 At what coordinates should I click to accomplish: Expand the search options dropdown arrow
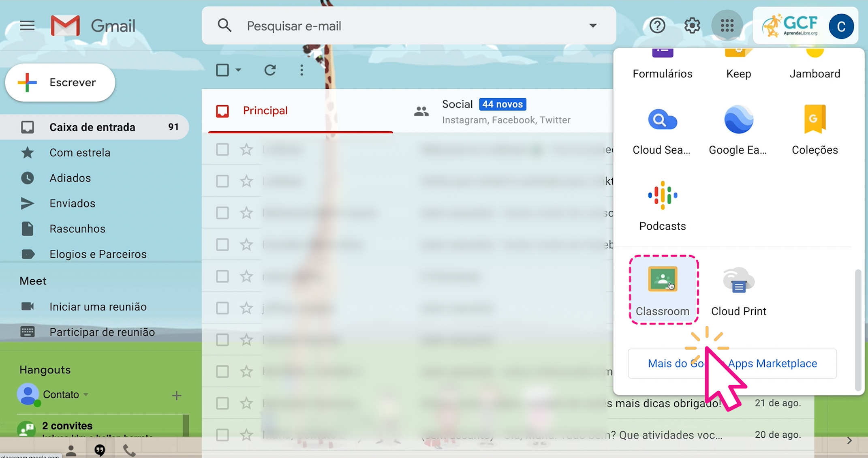click(x=593, y=26)
